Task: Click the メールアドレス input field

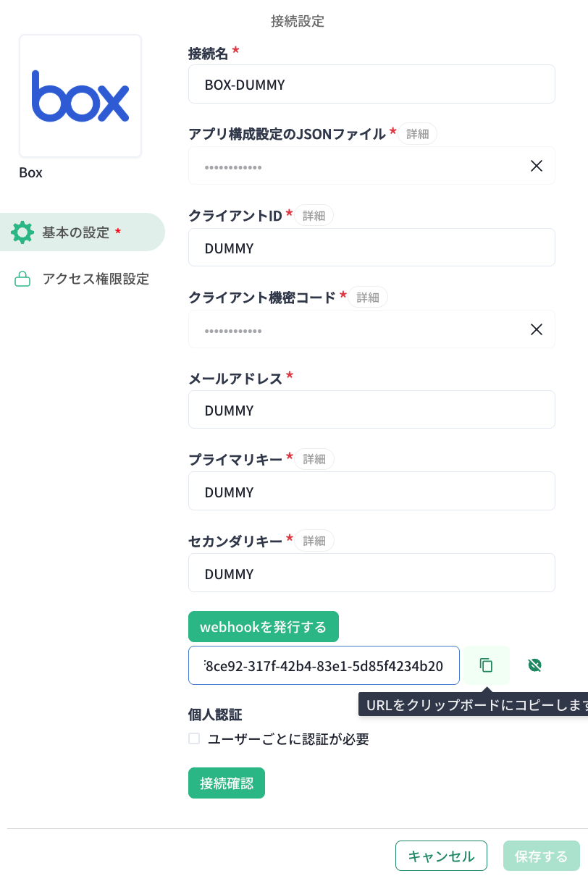Action: click(x=371, y=410)
